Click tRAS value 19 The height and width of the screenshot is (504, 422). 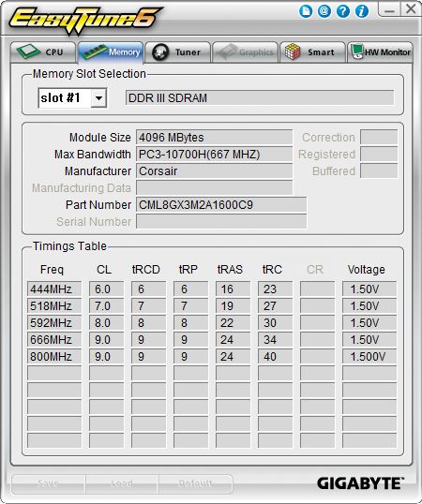tap(233, 305)
